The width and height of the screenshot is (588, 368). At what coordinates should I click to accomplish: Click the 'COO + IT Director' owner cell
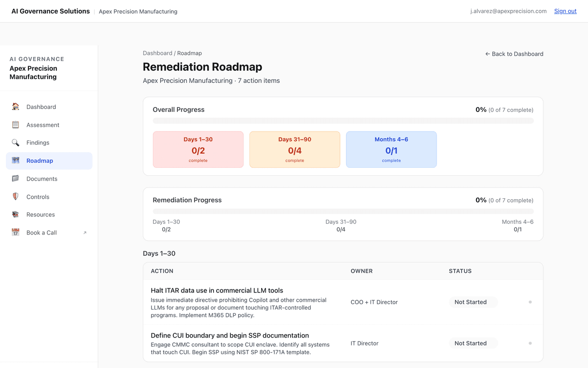coord(374,302)
